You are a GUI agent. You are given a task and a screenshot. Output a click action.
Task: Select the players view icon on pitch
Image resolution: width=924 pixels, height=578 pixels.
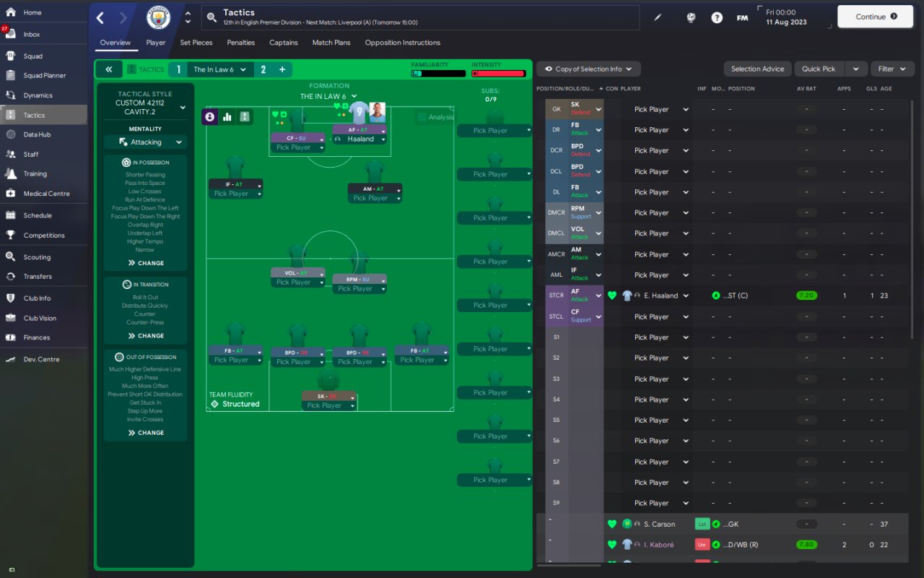point(210,116)
